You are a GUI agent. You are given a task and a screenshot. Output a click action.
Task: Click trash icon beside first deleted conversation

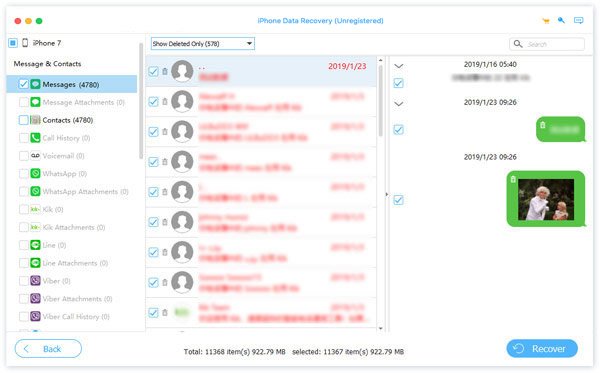click(165, 71)
